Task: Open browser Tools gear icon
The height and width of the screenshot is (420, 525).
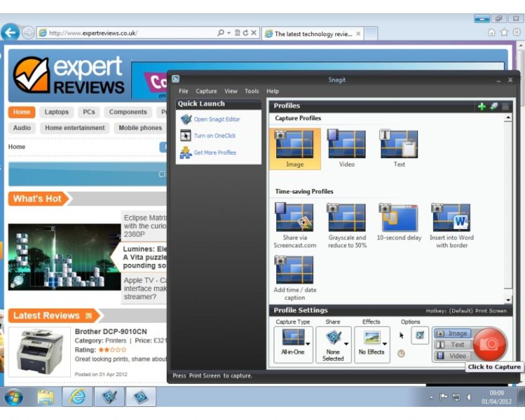Action: click(x=517, y=32)
